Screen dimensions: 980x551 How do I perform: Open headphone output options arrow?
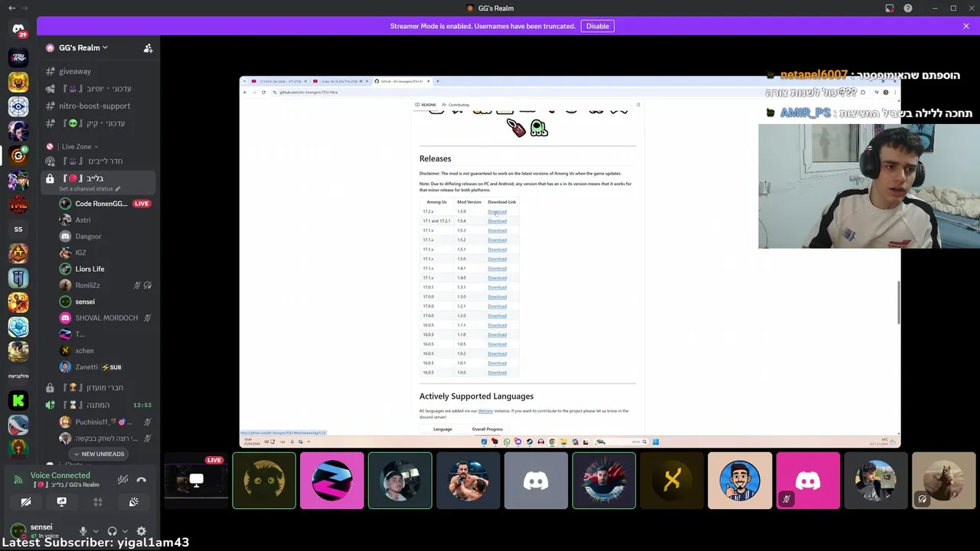point(125,531)
